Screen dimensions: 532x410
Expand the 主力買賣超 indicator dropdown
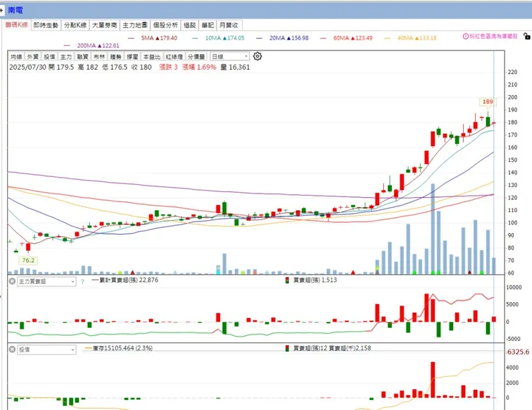click(47, 282)
